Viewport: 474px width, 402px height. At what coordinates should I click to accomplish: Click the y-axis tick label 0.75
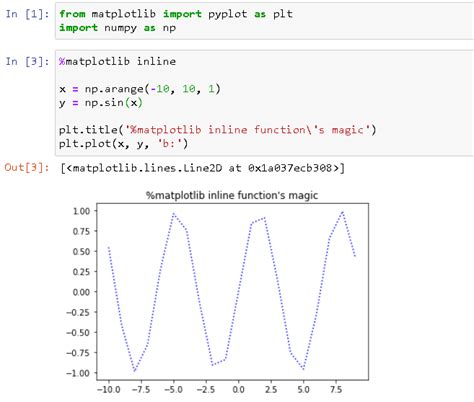pos(82,231)
